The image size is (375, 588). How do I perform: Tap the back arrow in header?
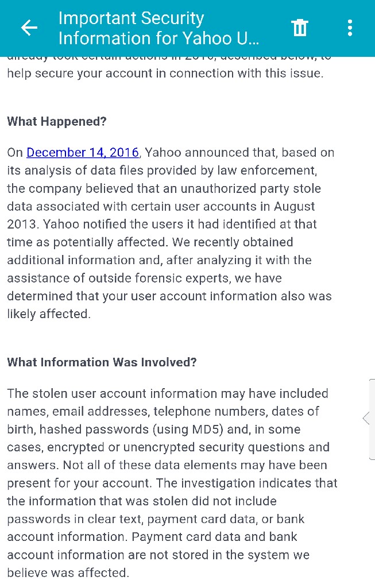(29, 28)
